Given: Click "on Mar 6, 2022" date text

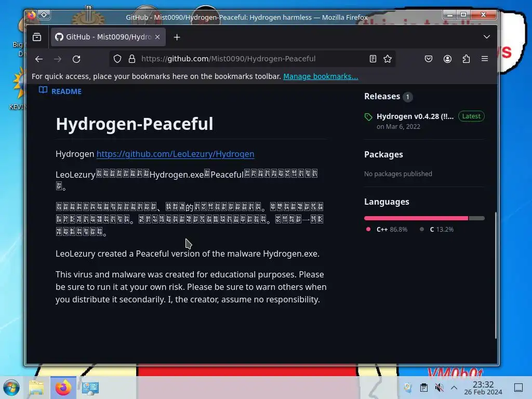Looking at the screenshot, I should click(x=398, y=127).
